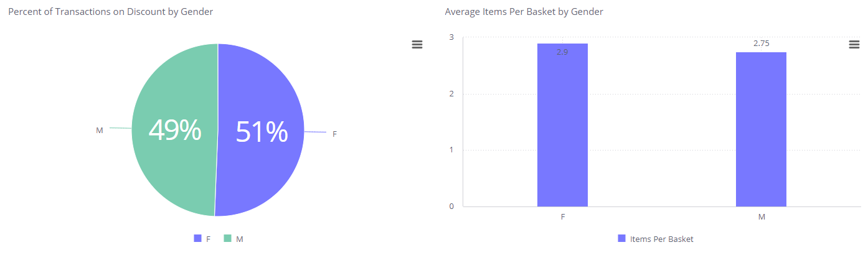Viewport: 868px width, 255px height.
Task: Click the 2.9 data label on F bar
Action: pos(562,52)
